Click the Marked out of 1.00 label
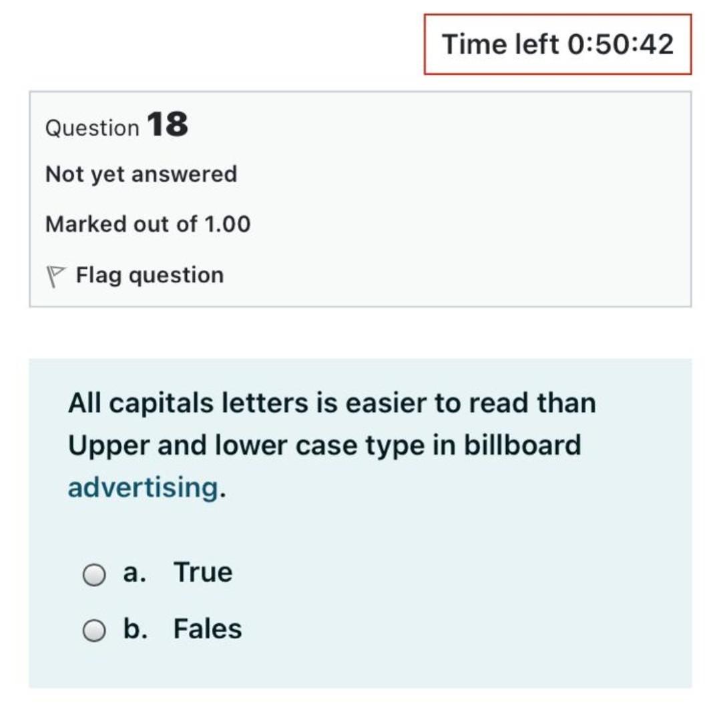The image size is (721, 728). (x=147, y=224)
